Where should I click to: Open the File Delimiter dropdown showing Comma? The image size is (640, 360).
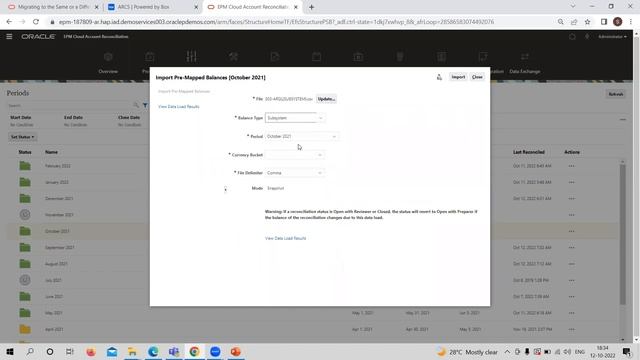pyautogui.click(x=295, y=173)
